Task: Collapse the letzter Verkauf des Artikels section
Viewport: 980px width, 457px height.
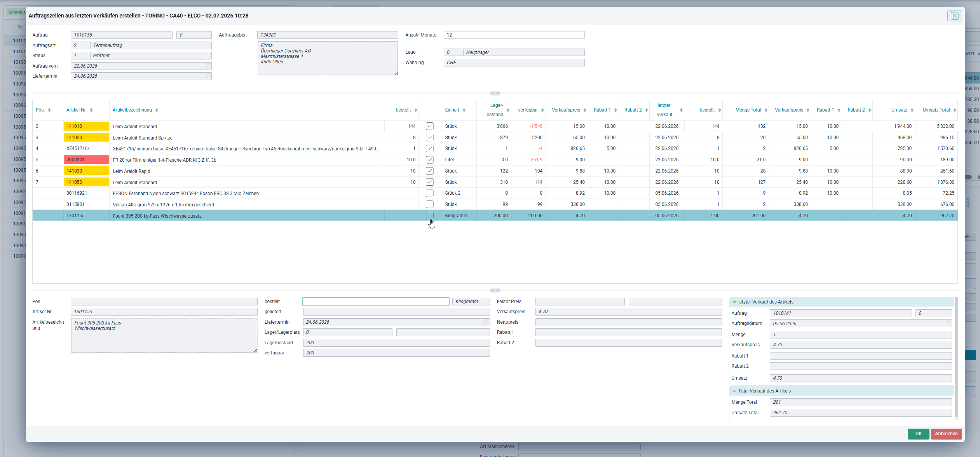Action: point(734,302)
